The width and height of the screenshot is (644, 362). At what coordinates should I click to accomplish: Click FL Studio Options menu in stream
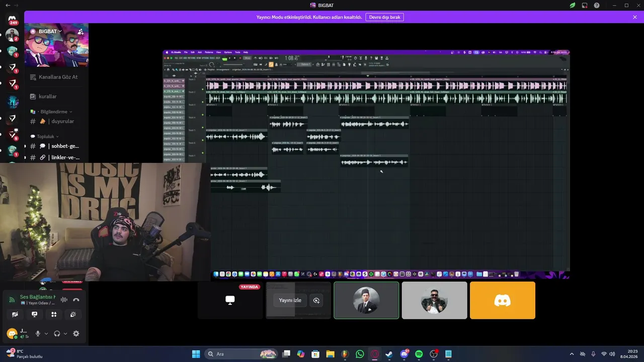pyautogui.click(x=228, y=52)
